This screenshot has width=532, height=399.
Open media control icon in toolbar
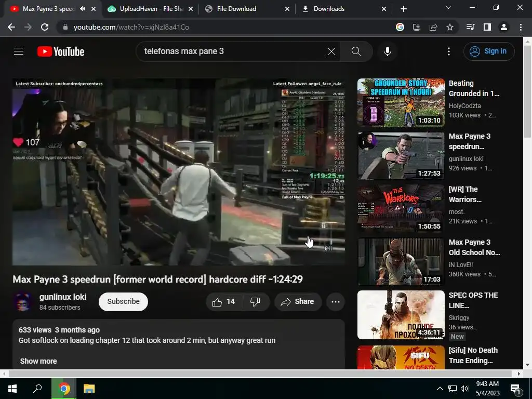coord(470,27)
